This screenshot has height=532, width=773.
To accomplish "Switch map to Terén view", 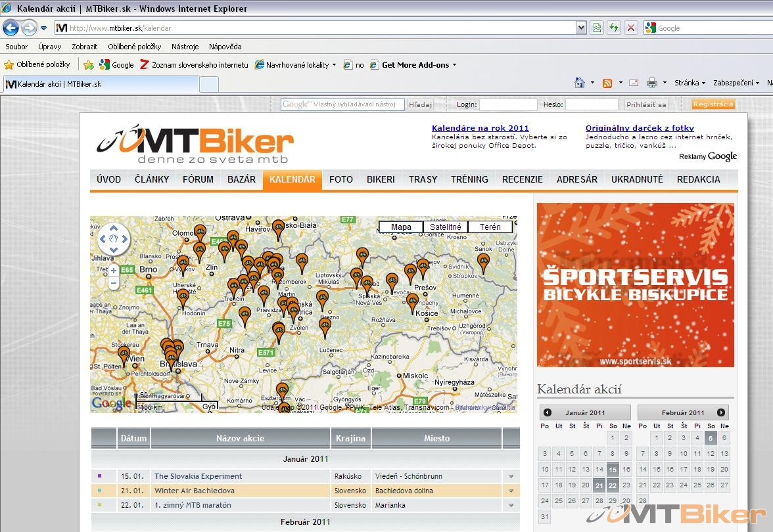I will tap(490, 227).
